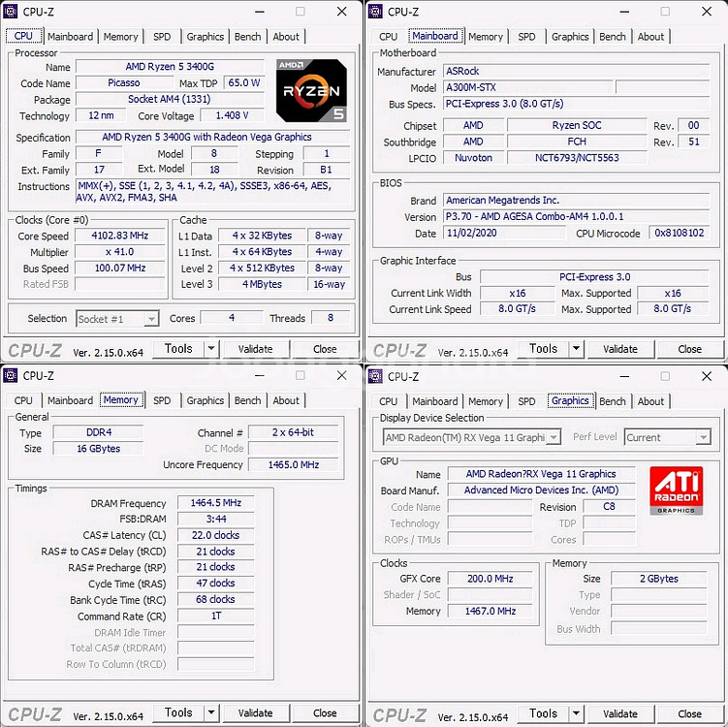
Task: Click the CPU-Z title bar icon of the GPU window
Action: pyautogui.click(x=376, y=375)
